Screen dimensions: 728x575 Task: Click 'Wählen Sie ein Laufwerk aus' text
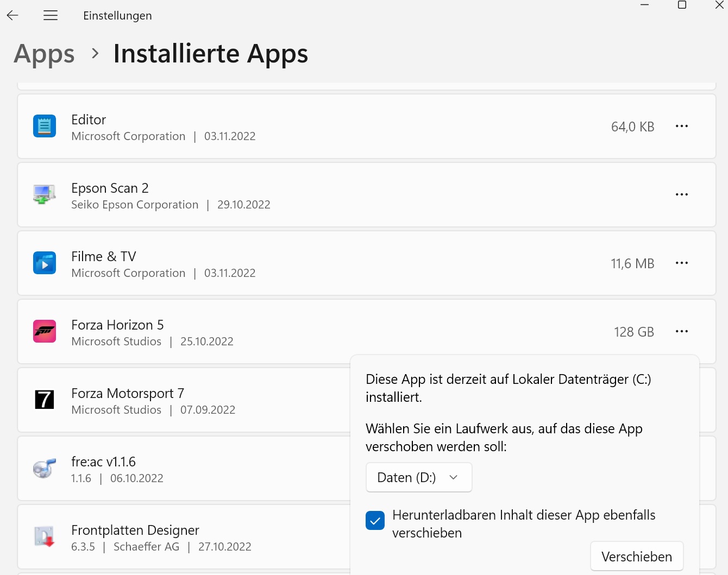pyautogui.click(x=504, y=438)
